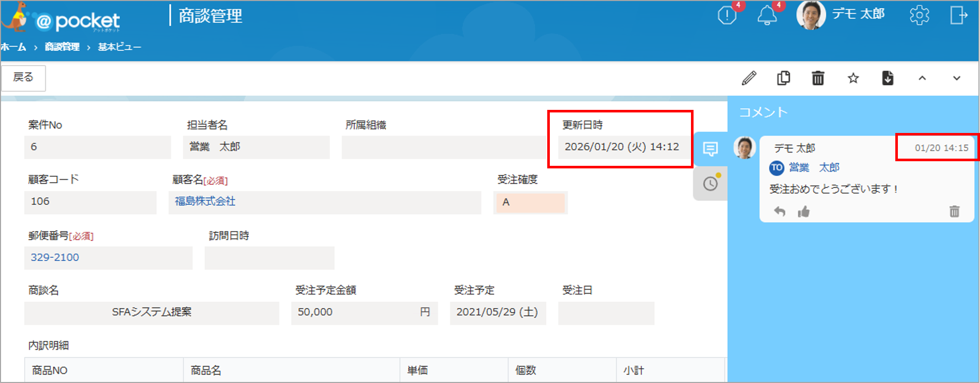This screenshot has width=980, height=383.
Task: Download record with file export icon
Action: pyautogui.click(x=888, y=78)
